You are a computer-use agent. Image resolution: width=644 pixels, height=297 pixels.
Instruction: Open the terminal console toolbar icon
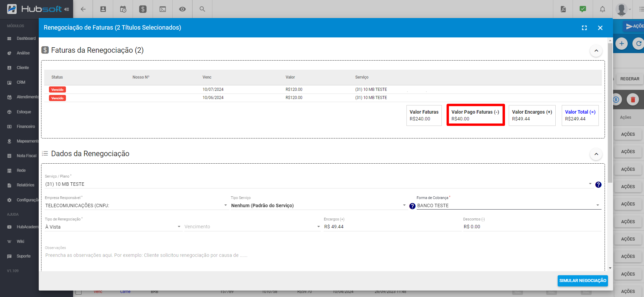(x=163, y=9)
